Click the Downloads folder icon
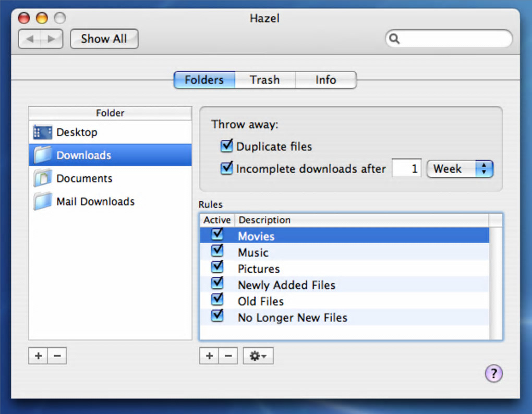The width and height of the screenshot is (532, 414). click(x=43, y=155)
